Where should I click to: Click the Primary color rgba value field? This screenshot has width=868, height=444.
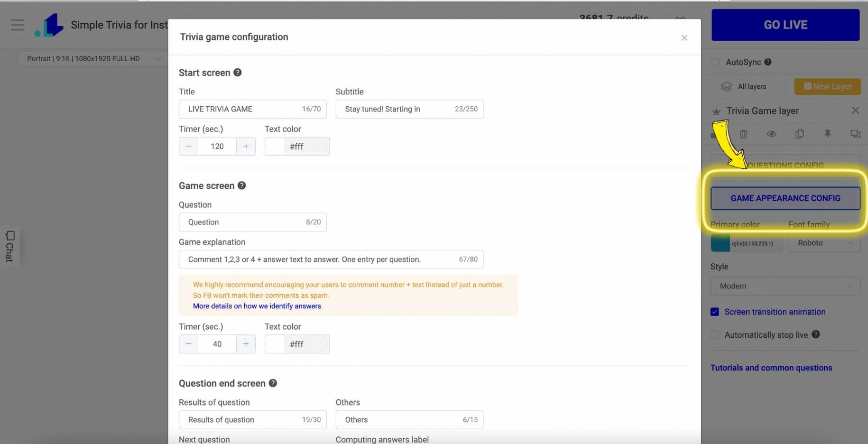tap(756, 243)
